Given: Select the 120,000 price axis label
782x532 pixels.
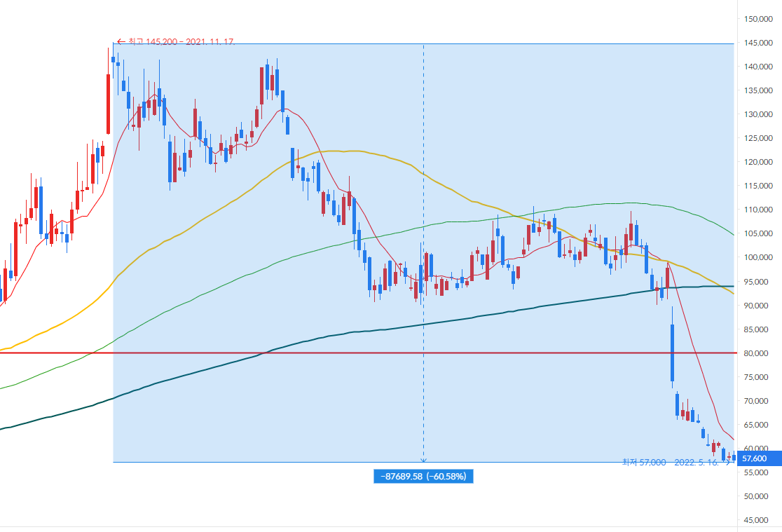Looking at the screenshot, I should coord(758,162).
